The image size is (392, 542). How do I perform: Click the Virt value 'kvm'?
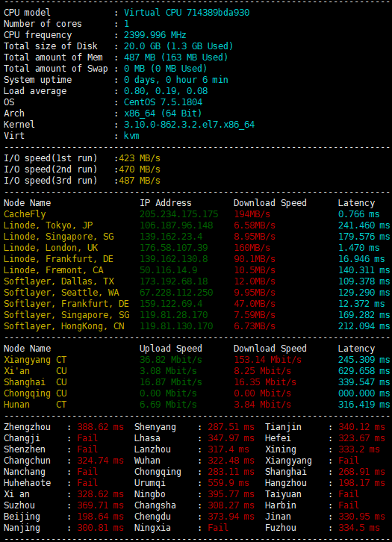click(x=131, y=136)
